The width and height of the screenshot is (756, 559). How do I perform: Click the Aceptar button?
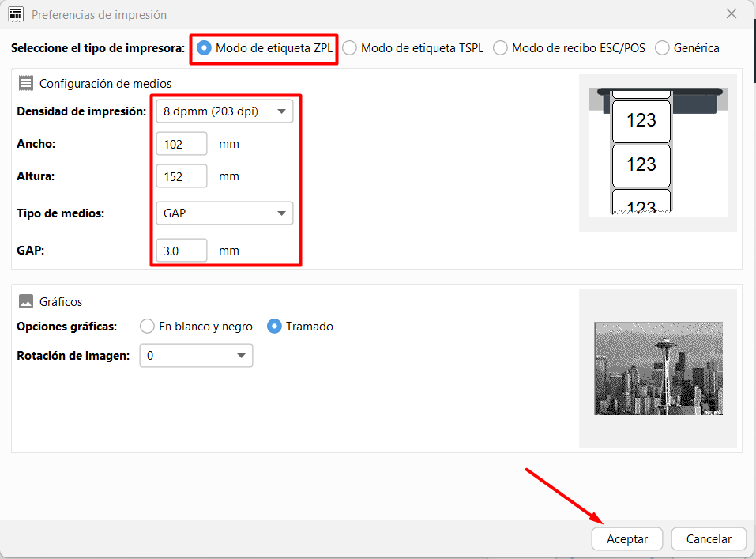pyautogui.click(x=627, y=538)
